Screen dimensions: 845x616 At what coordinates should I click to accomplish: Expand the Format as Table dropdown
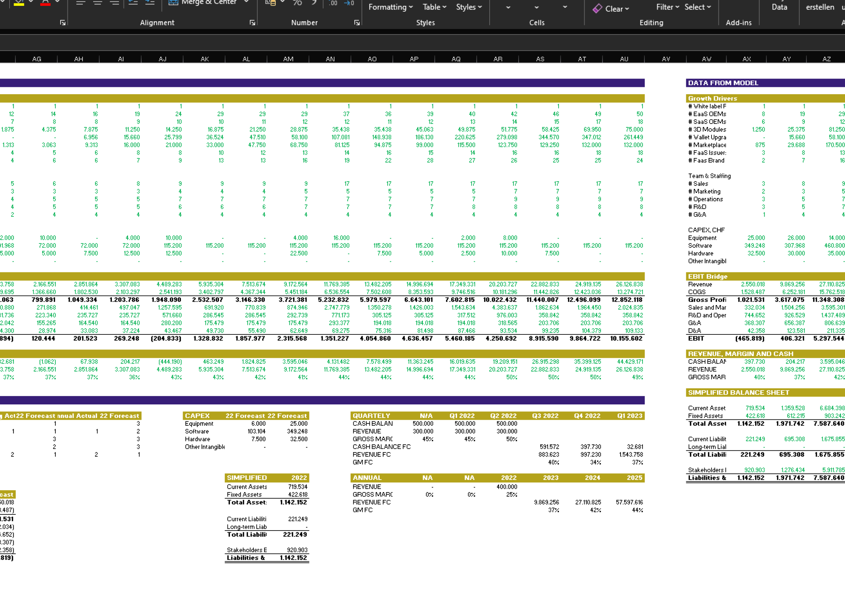435,7
